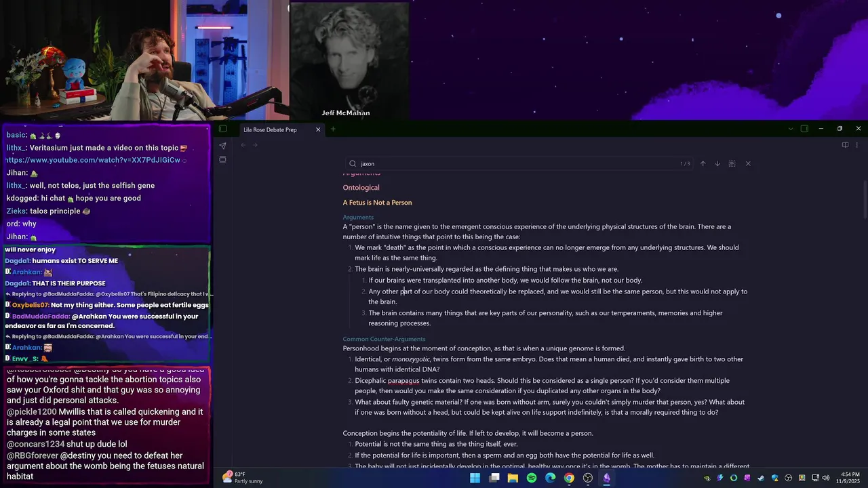The height and width of the screenshot is (488, 868).
Task: Click the Jeff McMahan portrait thumbnail
Action: [349, 61]
